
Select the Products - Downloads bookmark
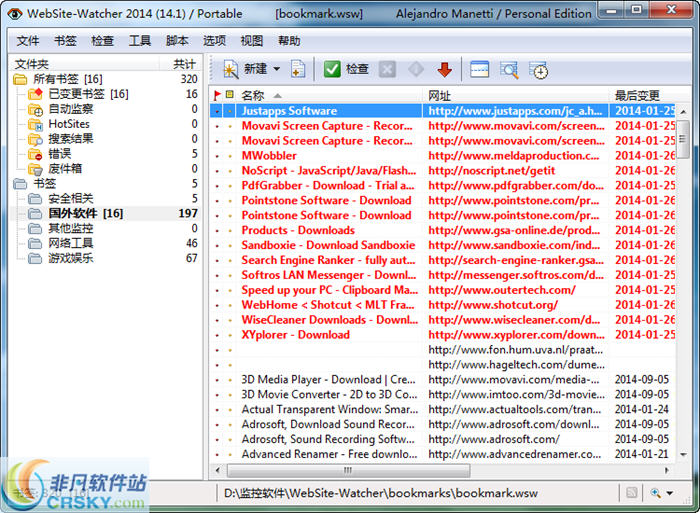[298, 230]
